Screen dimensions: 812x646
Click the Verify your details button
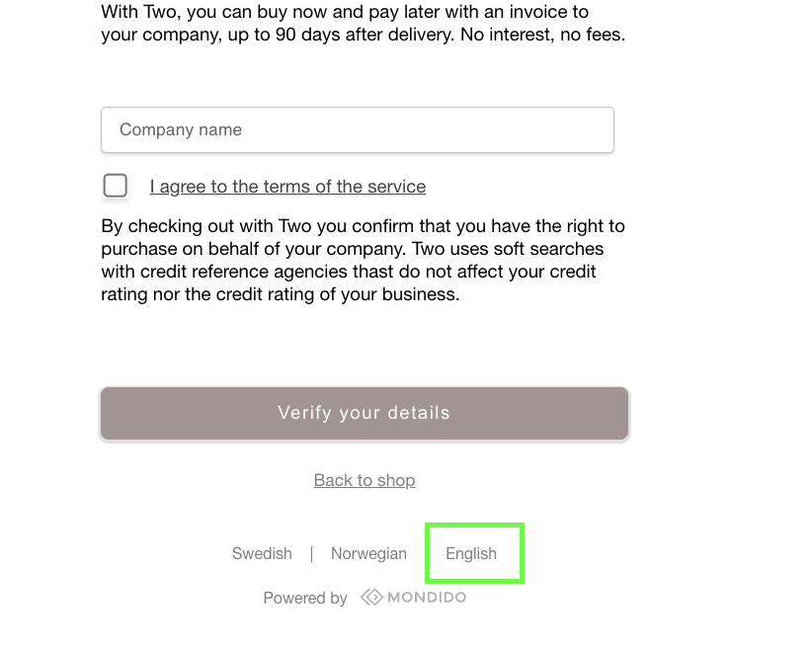(x=365, y=414)
